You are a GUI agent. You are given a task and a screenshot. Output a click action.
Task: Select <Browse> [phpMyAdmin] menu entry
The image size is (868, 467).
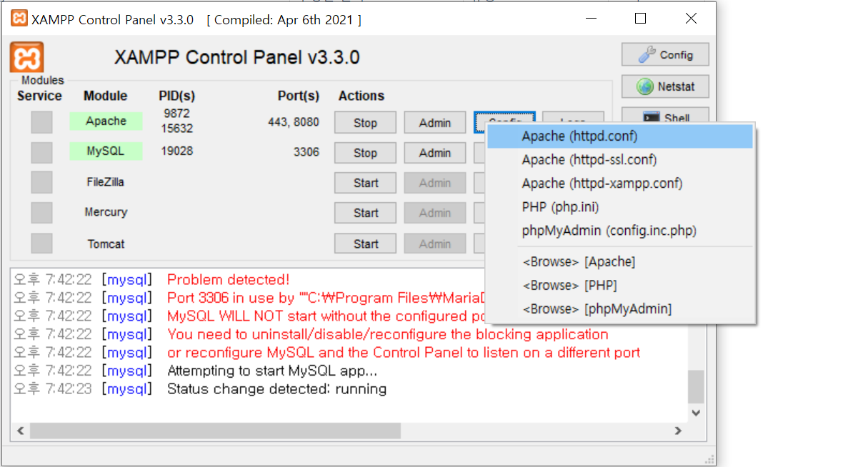click(x=620, y=308)
